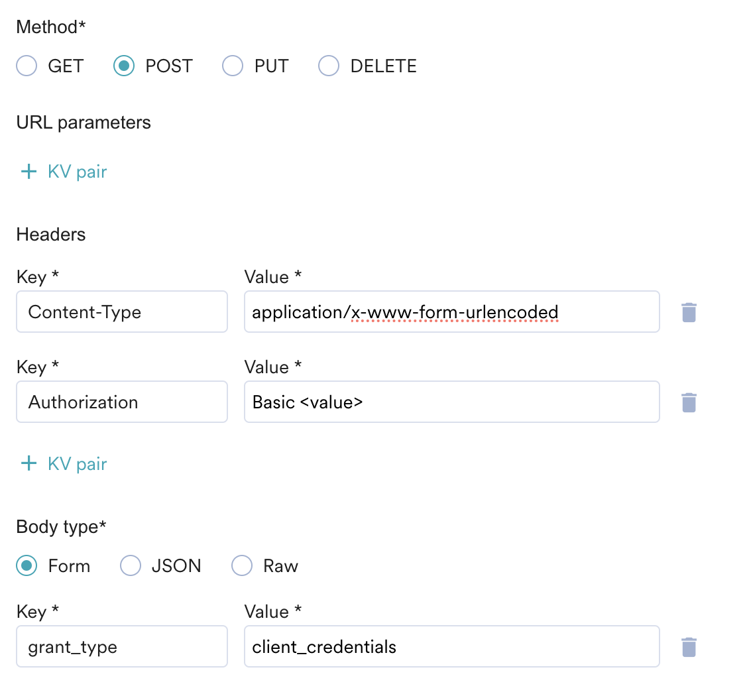Choose PUT as the method
The height and width of the screenshot is (700, 749).
(233, 66)
